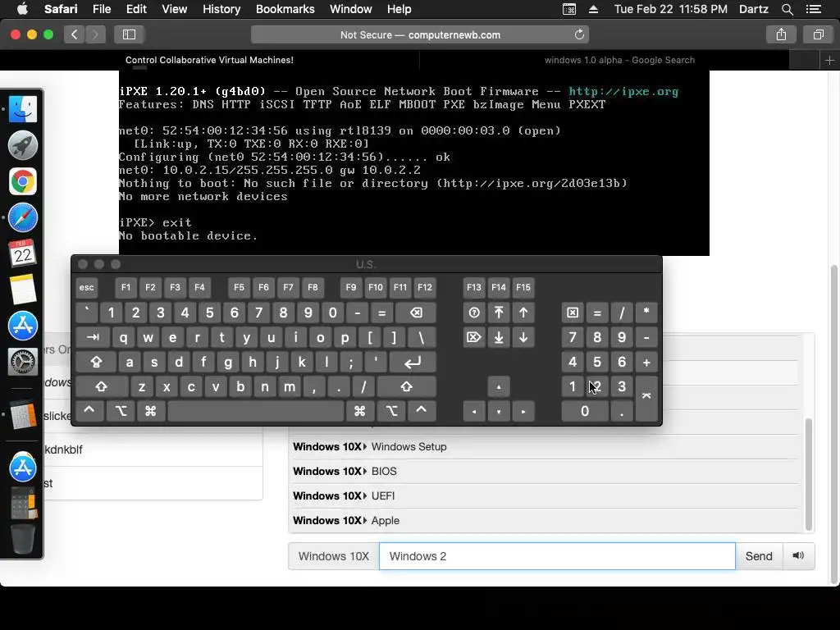The height and width of the screenshot is (630, 840).
Task: Click the chat sound speaker button
Action: click(x=798, y=556)
